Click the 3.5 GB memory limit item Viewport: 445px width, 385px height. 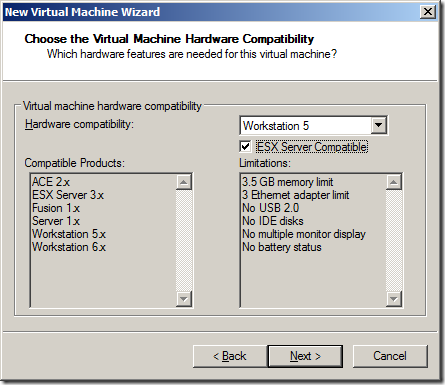287,182
